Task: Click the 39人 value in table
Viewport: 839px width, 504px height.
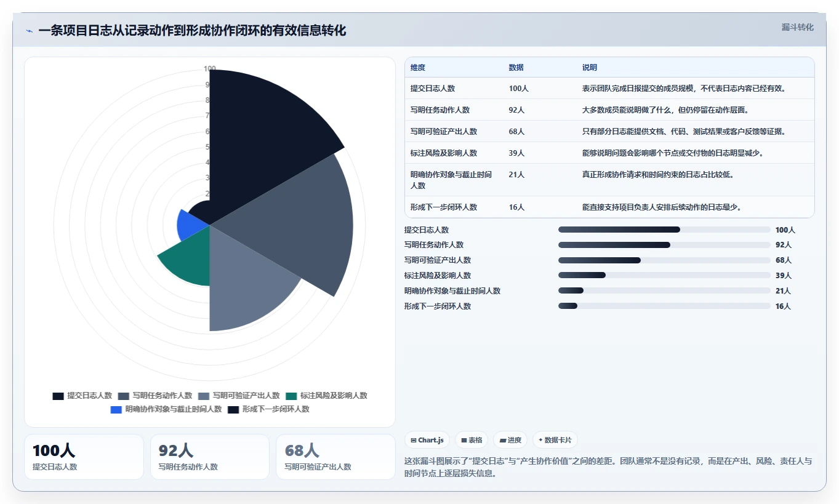Action: coord(517,153)
